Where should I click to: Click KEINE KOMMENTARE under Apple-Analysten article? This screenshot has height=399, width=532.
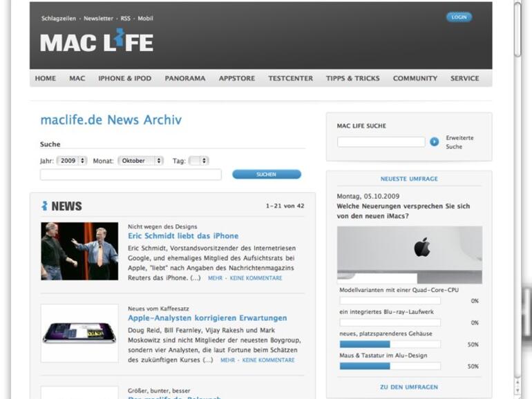(x=268, y=360)
